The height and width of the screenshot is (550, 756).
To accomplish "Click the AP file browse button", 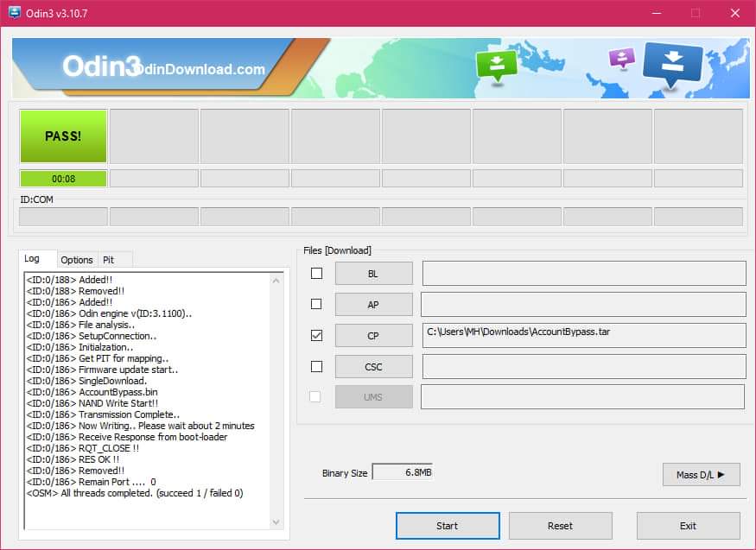I will [373, 305].
